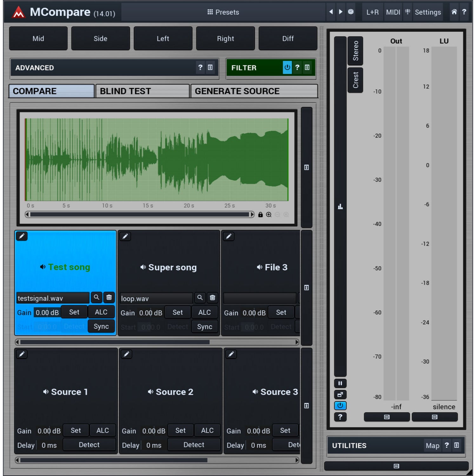This screenshot has height=476, width=476.
Task: Open the home icon in title bar
Action: point(454,12)
